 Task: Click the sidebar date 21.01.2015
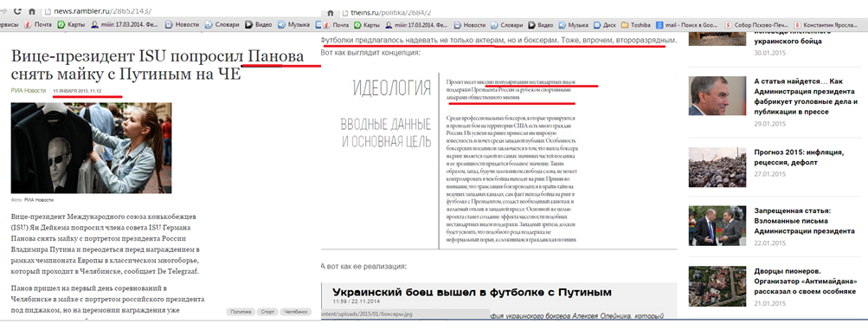[x=770, y=303]
